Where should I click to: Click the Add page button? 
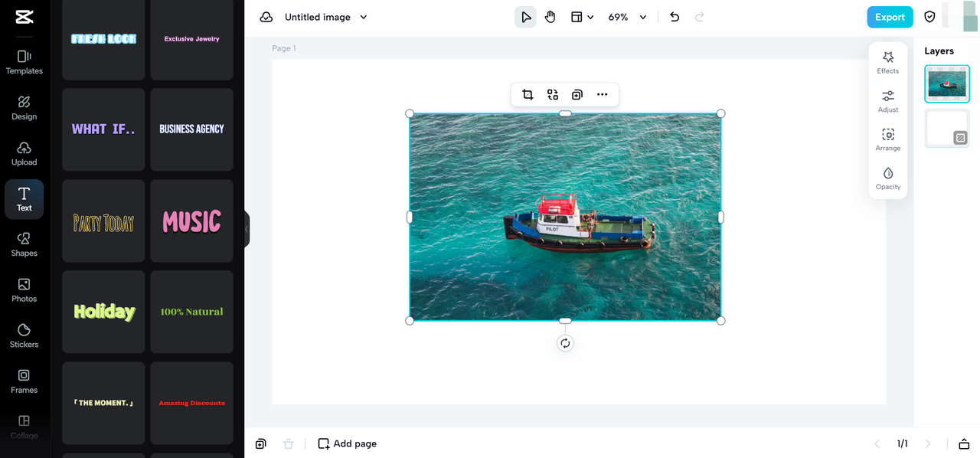[x=348, y=443]
